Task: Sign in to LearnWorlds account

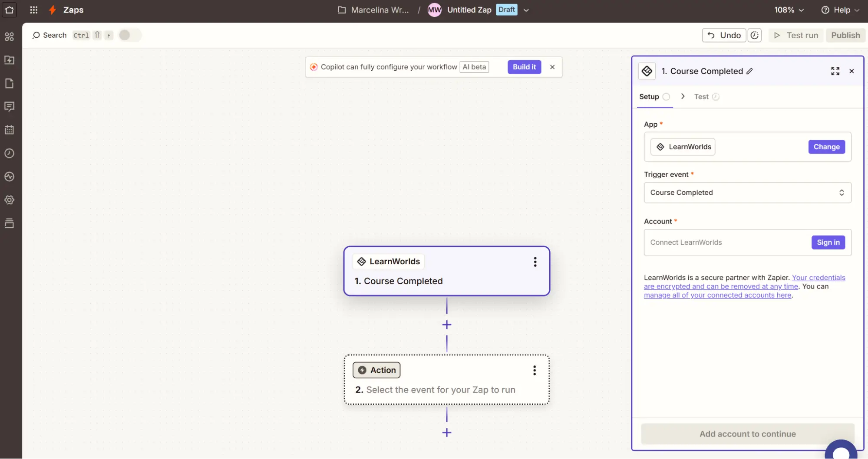Action: click(x=828, y=243)
